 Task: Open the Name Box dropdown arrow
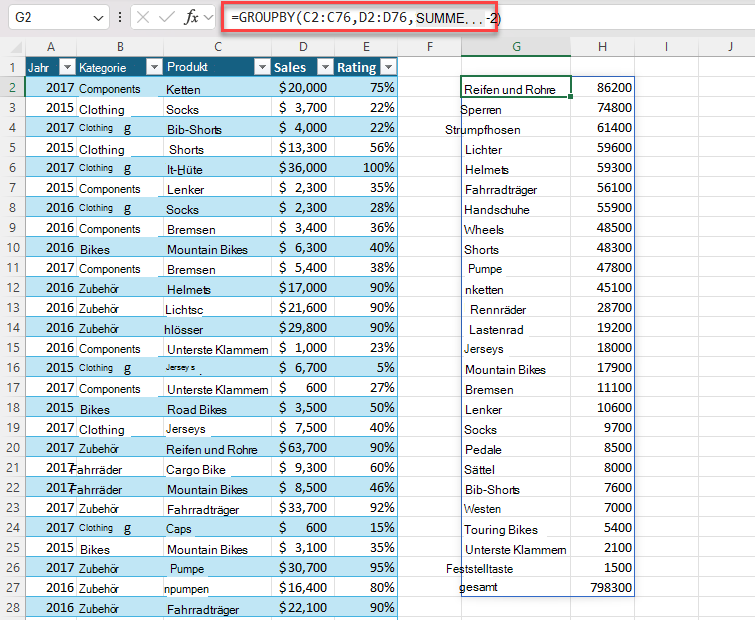point(98,18)
